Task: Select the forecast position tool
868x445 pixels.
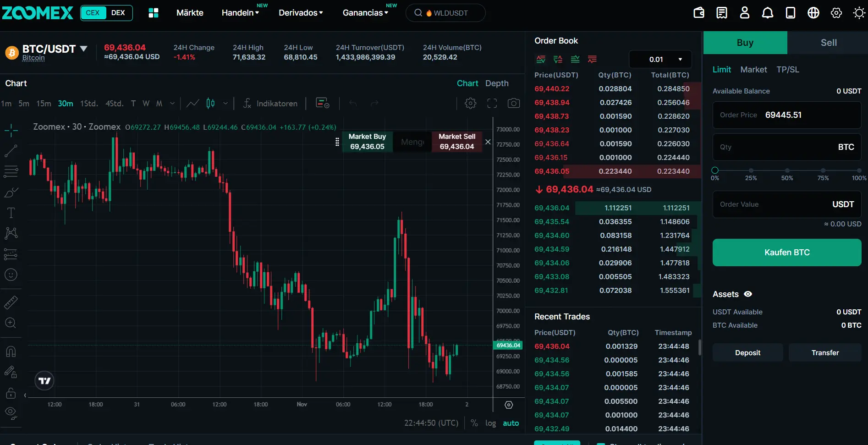Action: [11, 254]
